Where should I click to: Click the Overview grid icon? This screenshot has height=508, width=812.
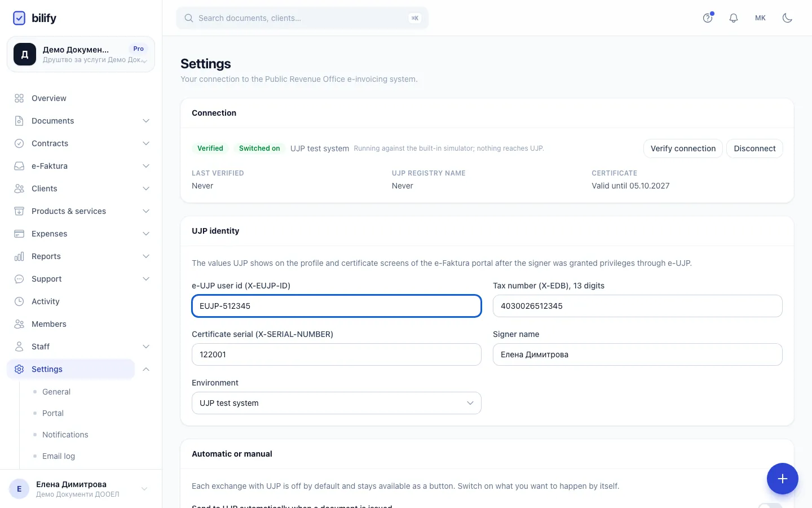coord(19,98)
